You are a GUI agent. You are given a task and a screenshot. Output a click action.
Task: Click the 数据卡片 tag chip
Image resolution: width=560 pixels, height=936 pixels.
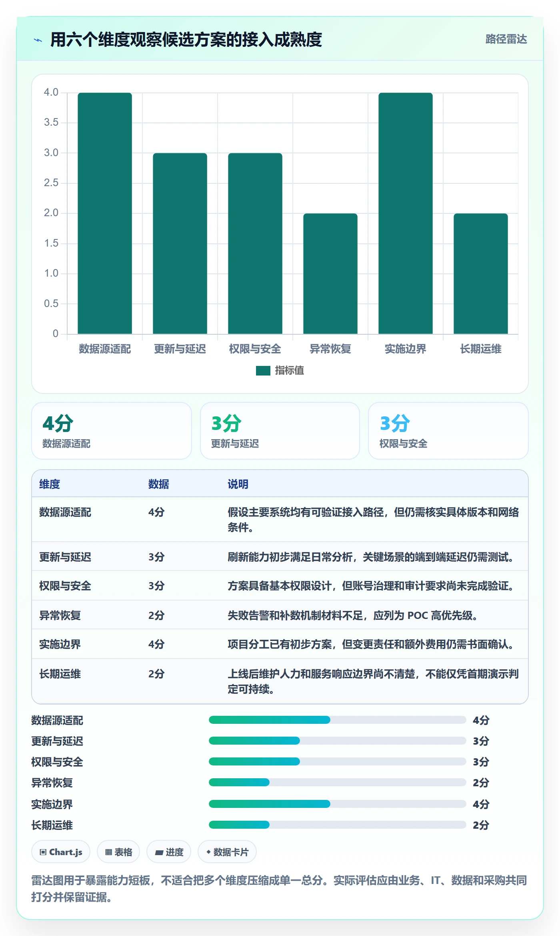[227, 852]
